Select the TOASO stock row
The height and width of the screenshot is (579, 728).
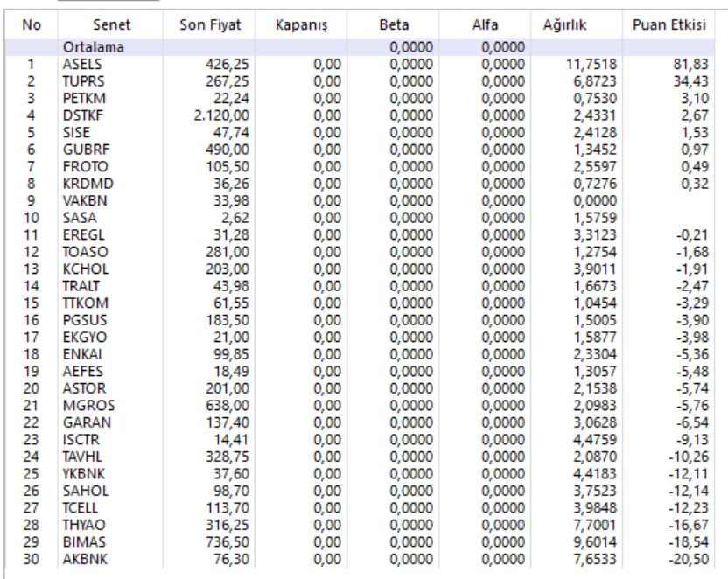pos(360,252)
